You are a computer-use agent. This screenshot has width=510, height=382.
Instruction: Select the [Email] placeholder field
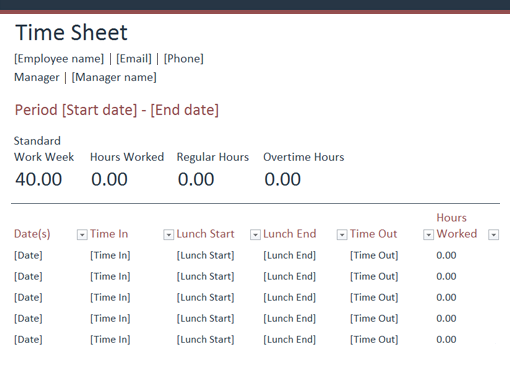(134, 59)
